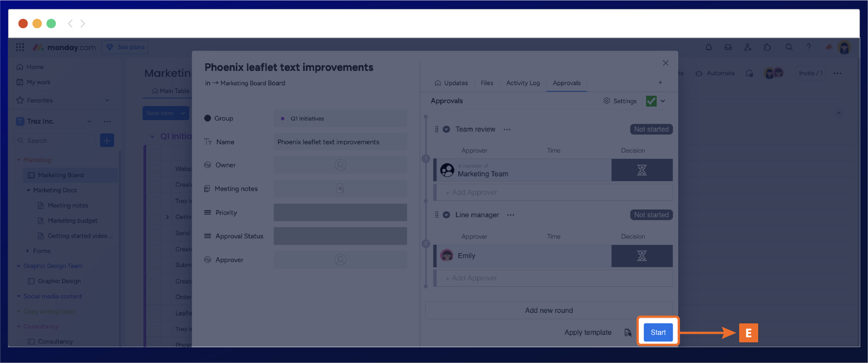Open the inbox tray icon
Screen dimensions: 868x363
728,47
